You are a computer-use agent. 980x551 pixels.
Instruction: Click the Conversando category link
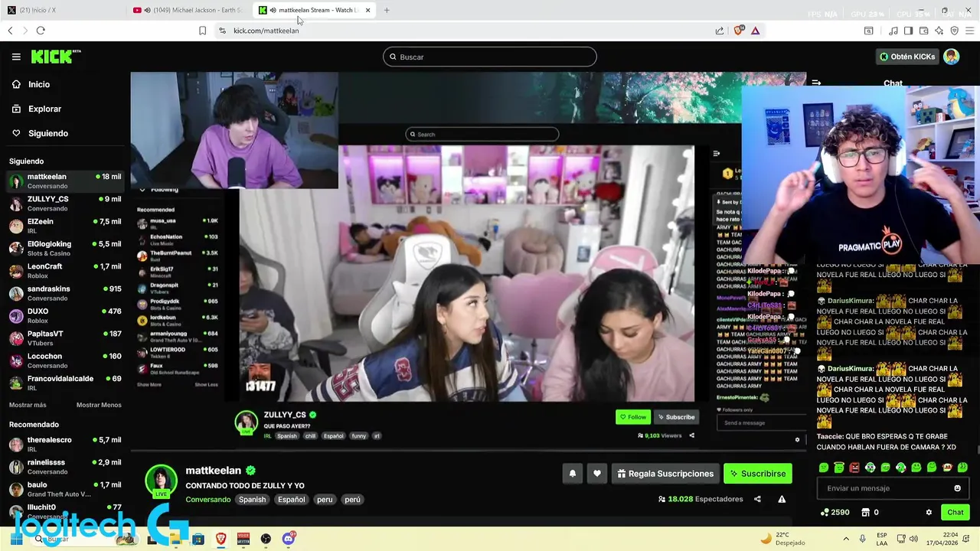pos(207,500)
